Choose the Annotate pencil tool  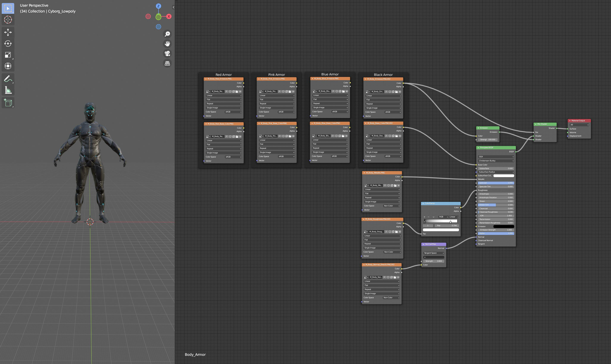point(8,79)
